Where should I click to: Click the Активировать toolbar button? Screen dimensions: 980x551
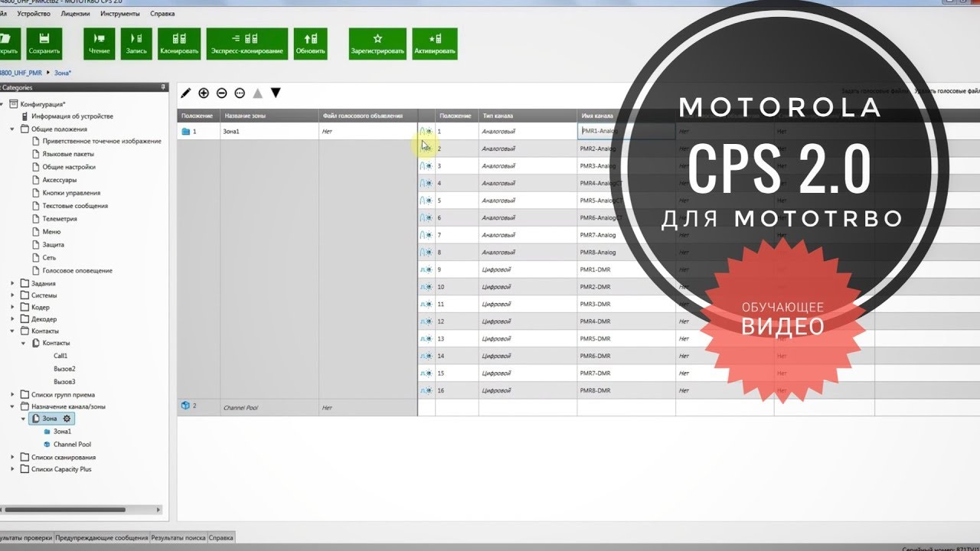pos(435,44)
